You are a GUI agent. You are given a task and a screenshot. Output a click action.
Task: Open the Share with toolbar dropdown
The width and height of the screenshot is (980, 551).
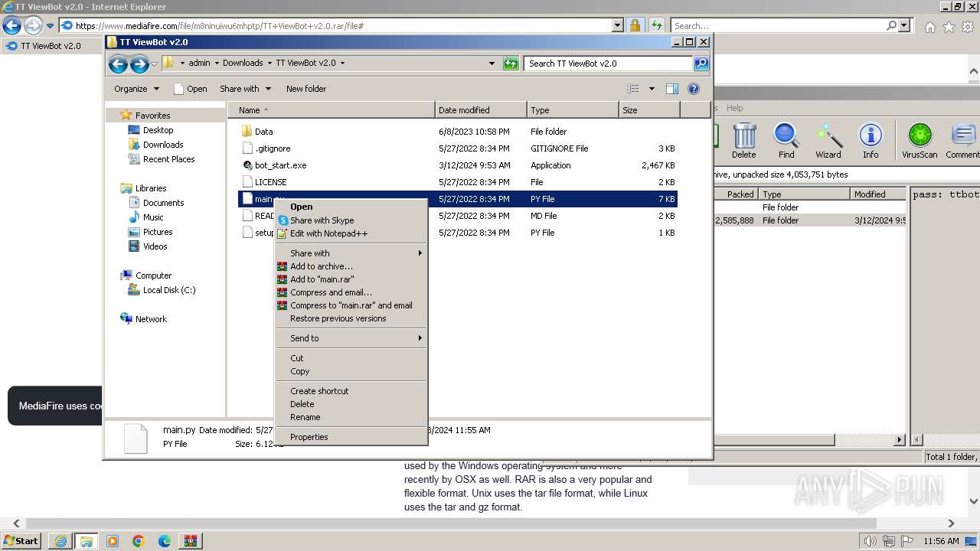[x=245, y=89]
